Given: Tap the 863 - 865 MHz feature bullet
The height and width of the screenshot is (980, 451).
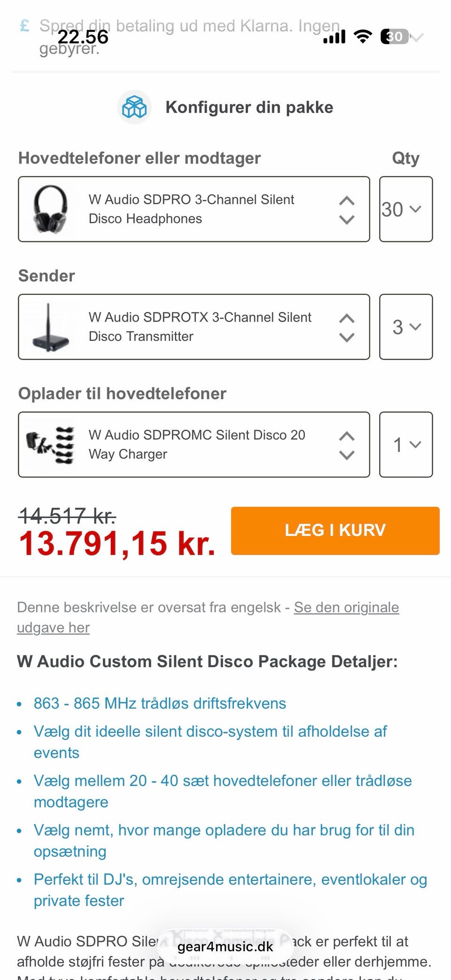Looking at the screenshot, I should click(x=160, y=703).
